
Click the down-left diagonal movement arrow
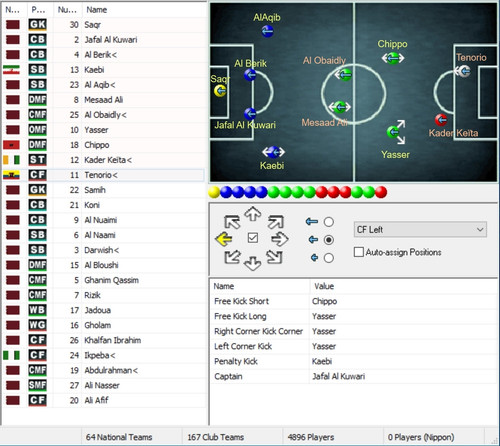pos(232,257)
